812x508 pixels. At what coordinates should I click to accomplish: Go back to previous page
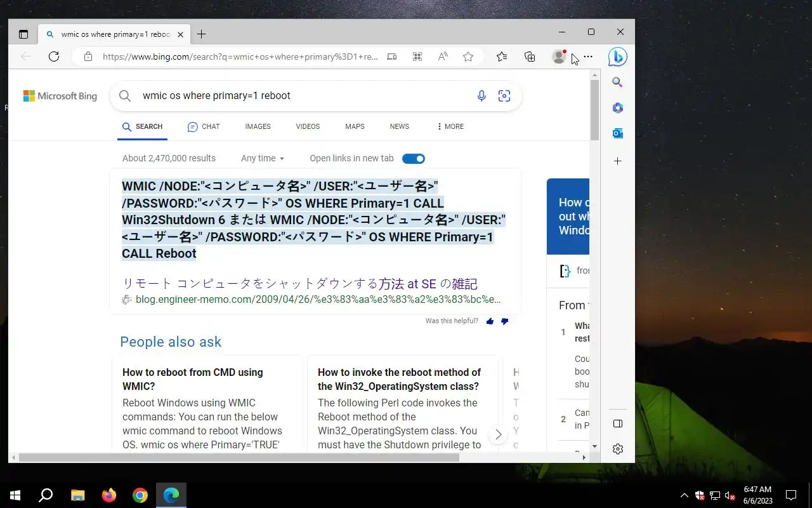pos(26,57)
